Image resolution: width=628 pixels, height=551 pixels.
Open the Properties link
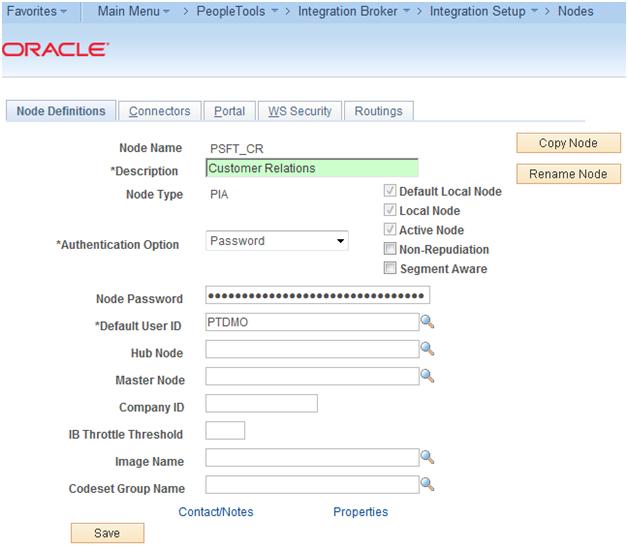tap(360, 512)
